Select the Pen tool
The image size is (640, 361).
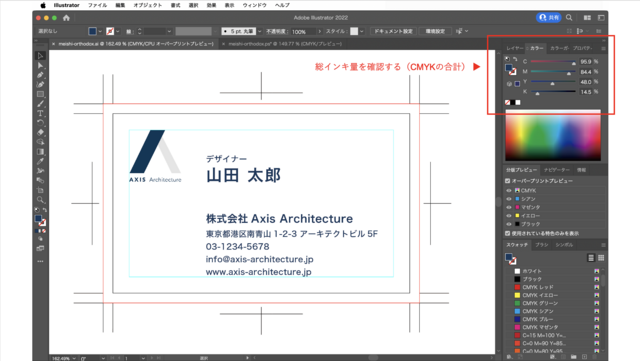click(40, 75)
